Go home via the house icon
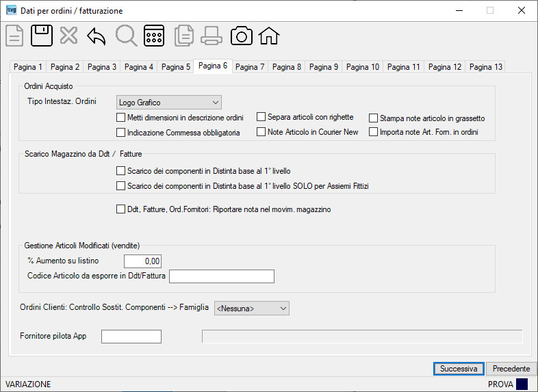The width and height of the screenshot is (538, 392). 269,36
